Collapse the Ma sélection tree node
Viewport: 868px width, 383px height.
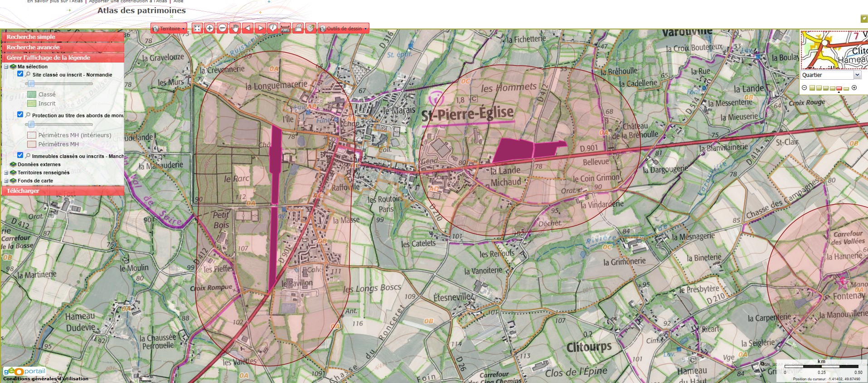(6, 67)
